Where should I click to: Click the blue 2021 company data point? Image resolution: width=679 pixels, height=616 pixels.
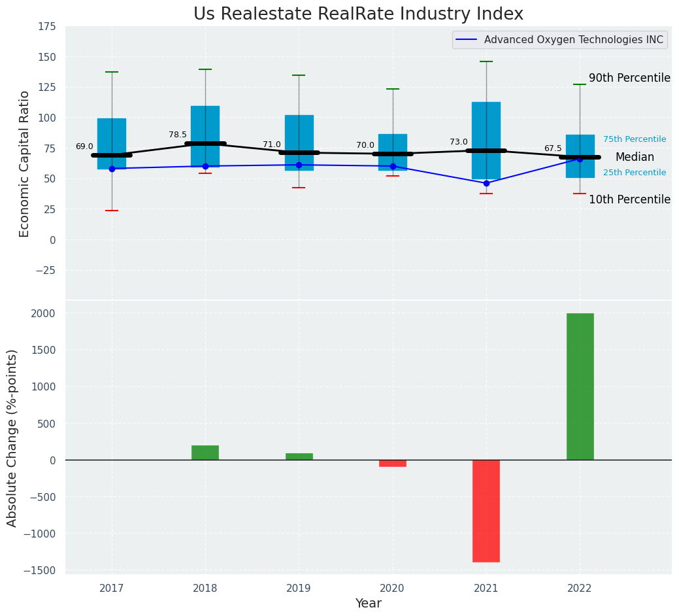[x=486, y=183]
